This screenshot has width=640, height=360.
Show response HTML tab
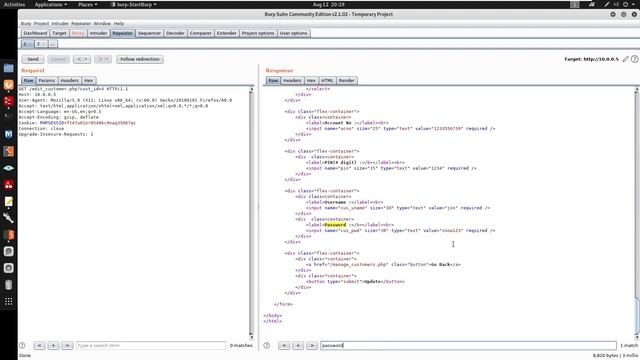[x=327, y=80]
